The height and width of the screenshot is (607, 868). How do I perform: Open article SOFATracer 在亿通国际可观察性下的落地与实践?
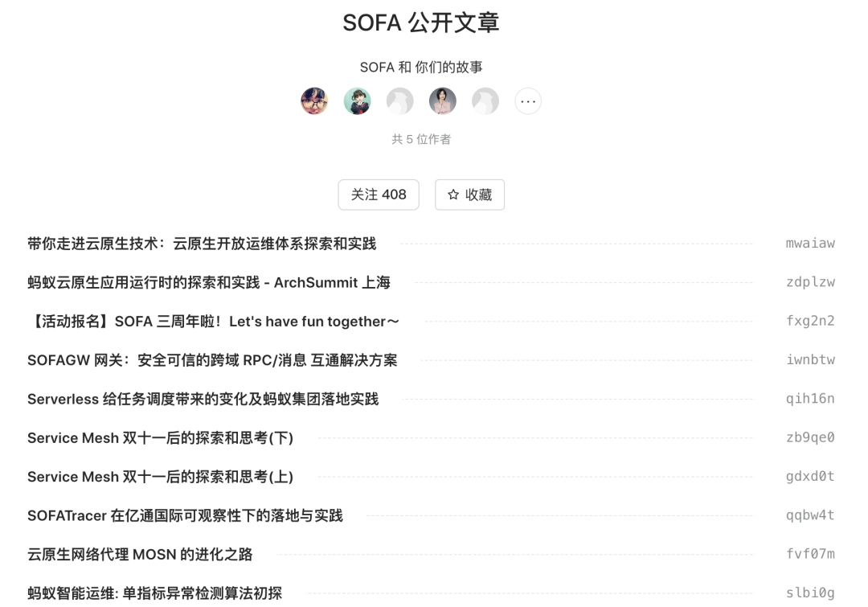click(186, 515)
